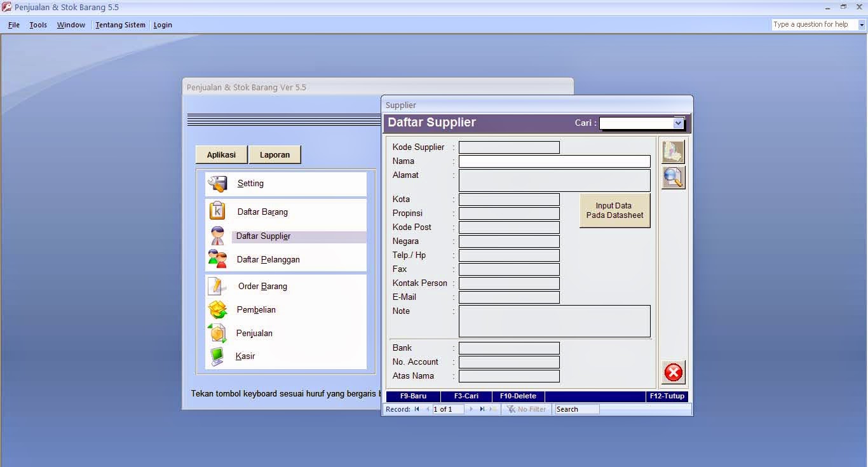Click the Fax field
This screenshot has width=868, height=467.
click(x=509, y=269)
